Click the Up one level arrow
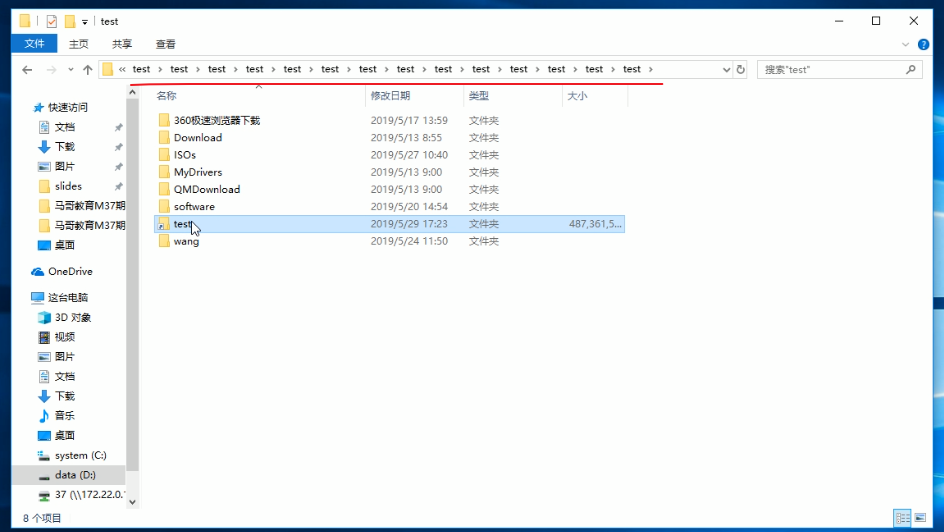Viewport: 944px width, 532px height. click(x=88, y=70)
